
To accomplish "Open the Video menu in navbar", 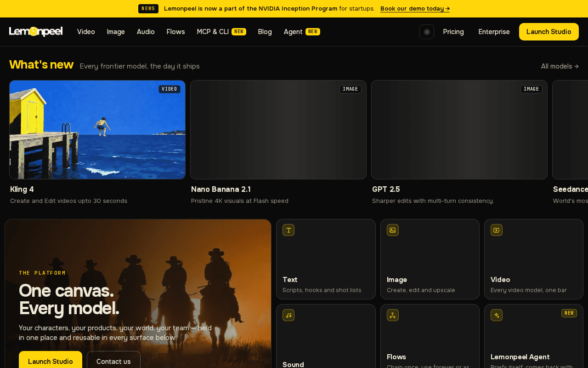I will click(x=86, y=32).
